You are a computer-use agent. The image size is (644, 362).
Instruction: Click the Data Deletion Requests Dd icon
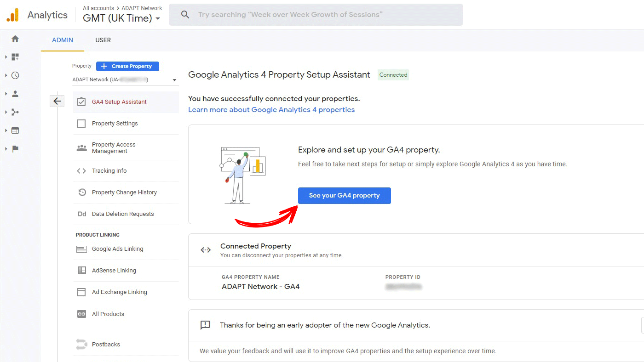tap(82, 214)
